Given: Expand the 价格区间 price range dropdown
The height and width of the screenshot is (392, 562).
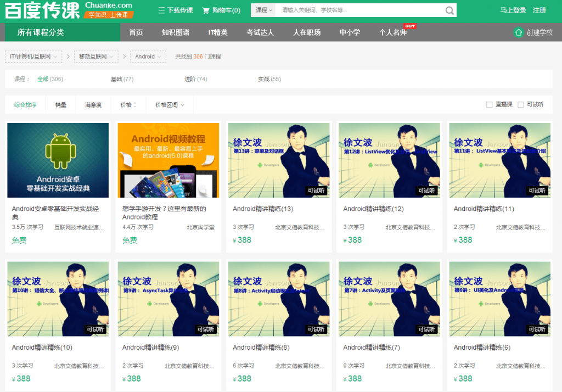Looking at the screenshot, I should pyautogui.click(x=170, y=104).
